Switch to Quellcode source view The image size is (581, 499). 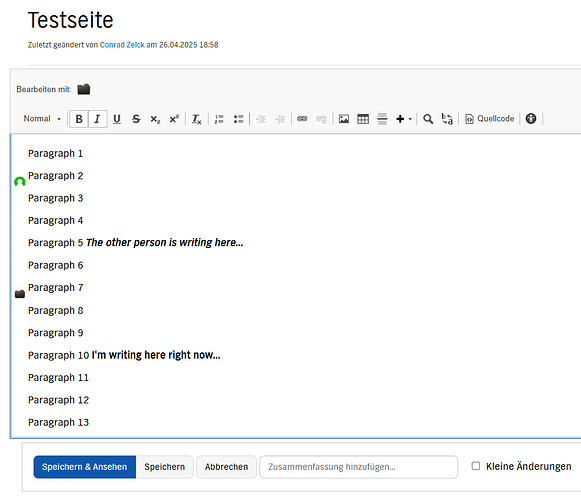[489, 119]
